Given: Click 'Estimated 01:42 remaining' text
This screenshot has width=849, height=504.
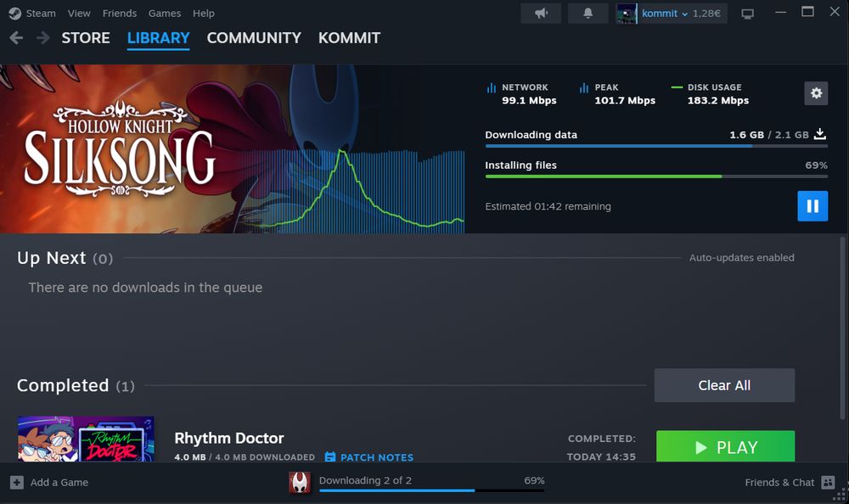Looking at the screenshot, I should click(548, 206).
